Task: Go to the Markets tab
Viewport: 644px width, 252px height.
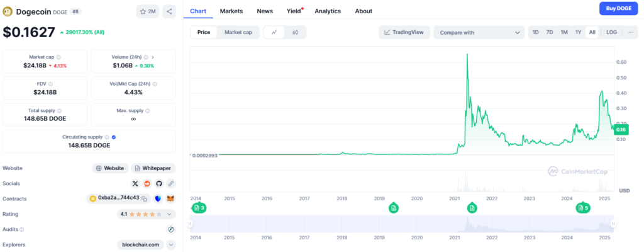Action: 231,11
